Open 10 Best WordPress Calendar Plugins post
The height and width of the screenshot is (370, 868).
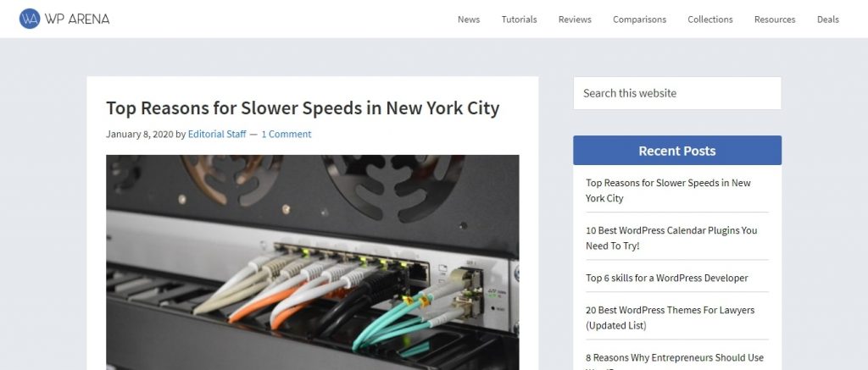point(671,238)
